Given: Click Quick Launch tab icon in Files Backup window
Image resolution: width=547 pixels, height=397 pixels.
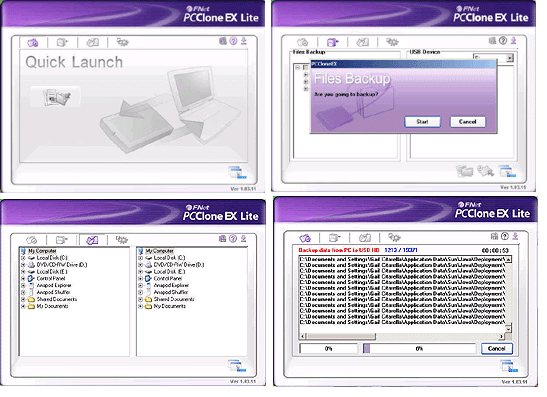Looking at the screenshot, I should (302, 42).
